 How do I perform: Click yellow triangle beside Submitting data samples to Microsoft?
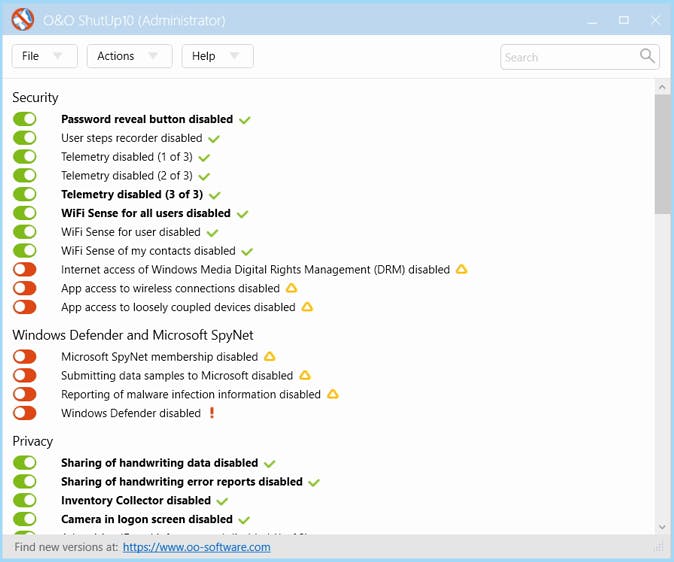coord(305,375)
